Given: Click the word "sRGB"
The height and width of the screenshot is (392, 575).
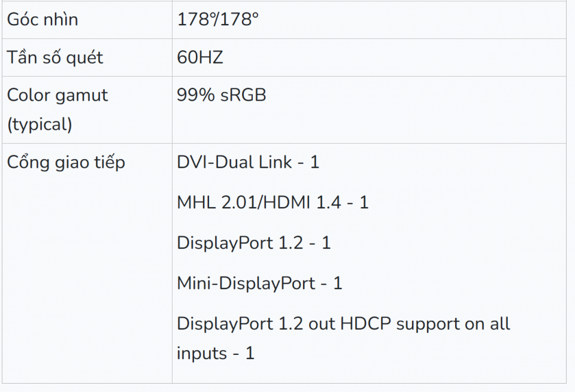Looking at the screenshot, I should pos(243,95).
